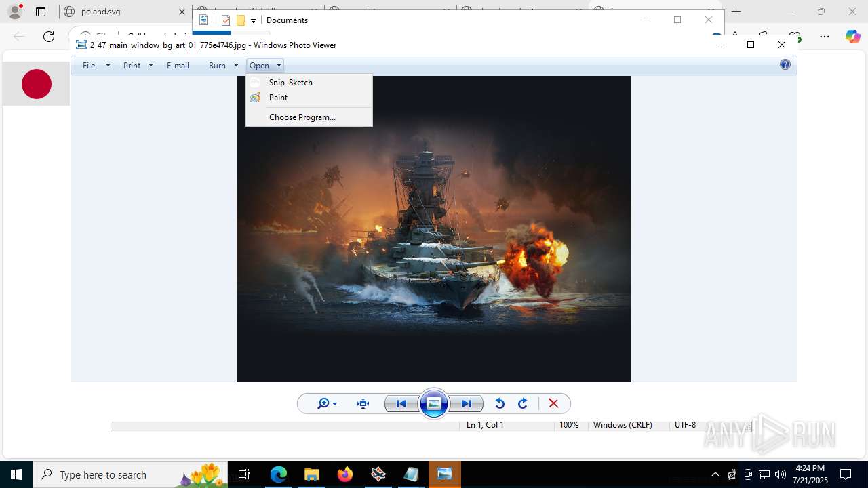Launch Microsoft Edge from the taskbar
This screenshot has width=868, height=488.
point(279,474)
